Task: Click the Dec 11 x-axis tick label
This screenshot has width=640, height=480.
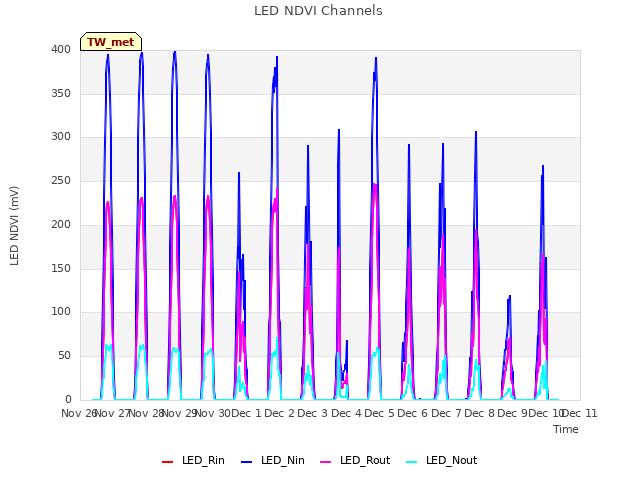Action: click(x=580, y=413)
